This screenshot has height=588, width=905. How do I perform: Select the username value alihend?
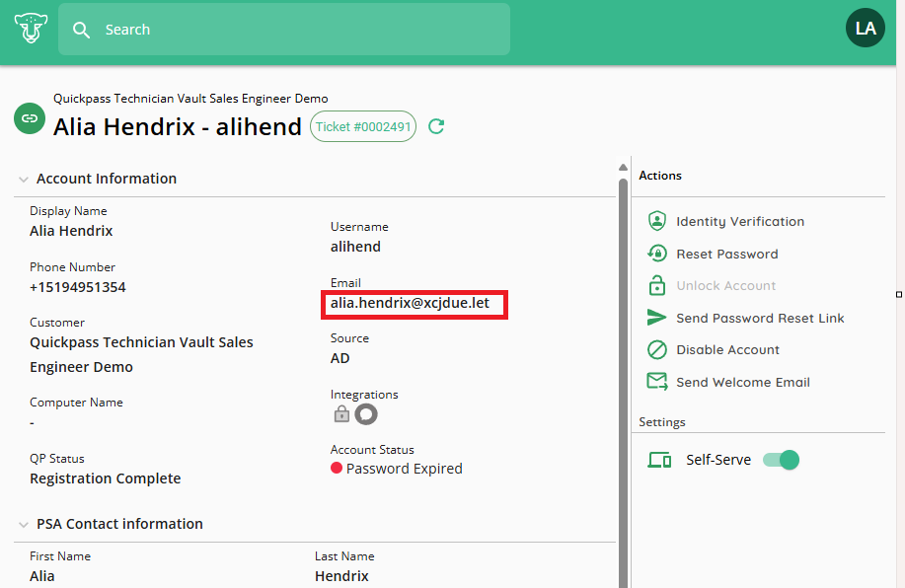[x=355, y=247]
